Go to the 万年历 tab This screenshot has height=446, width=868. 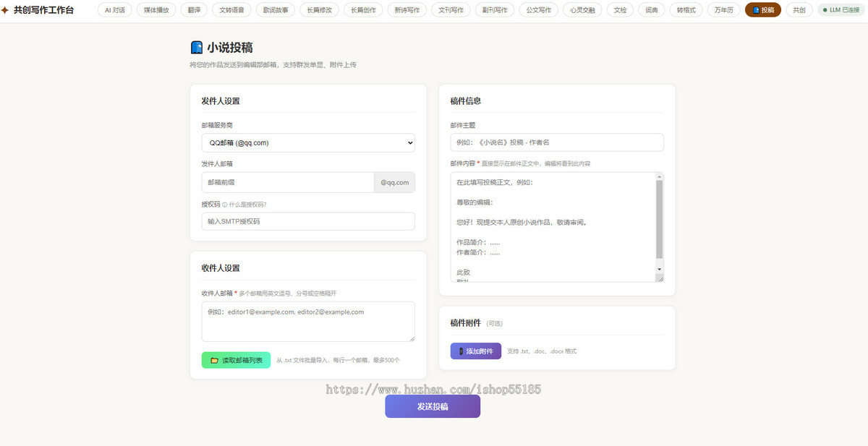(723, 10)
